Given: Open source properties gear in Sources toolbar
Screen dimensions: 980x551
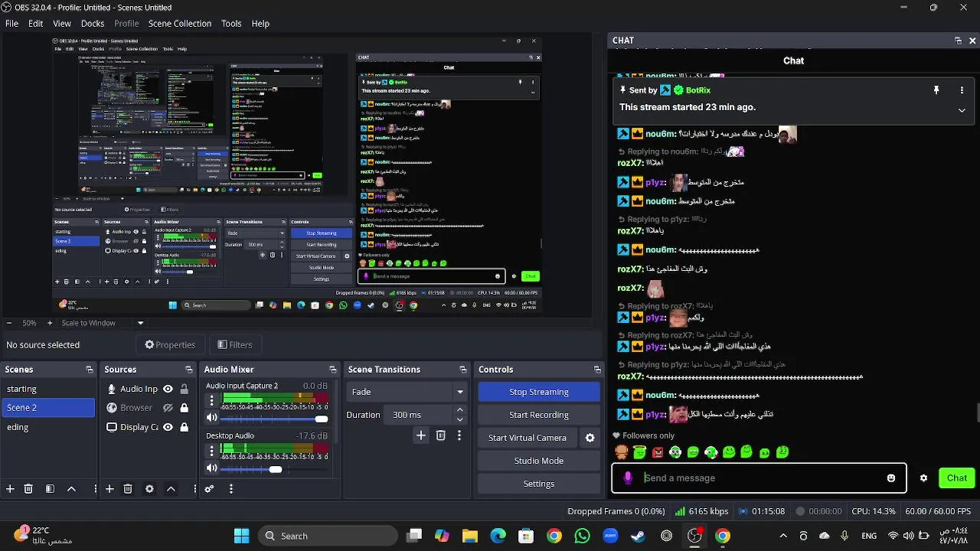Looking at the screenshot, I should tap(149, 489).
